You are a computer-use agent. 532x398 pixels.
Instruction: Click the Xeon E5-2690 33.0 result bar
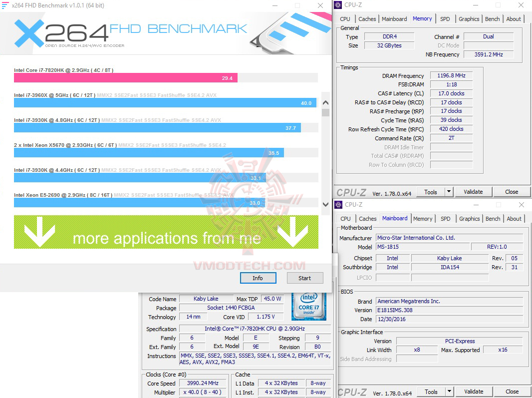pos(139,203)
